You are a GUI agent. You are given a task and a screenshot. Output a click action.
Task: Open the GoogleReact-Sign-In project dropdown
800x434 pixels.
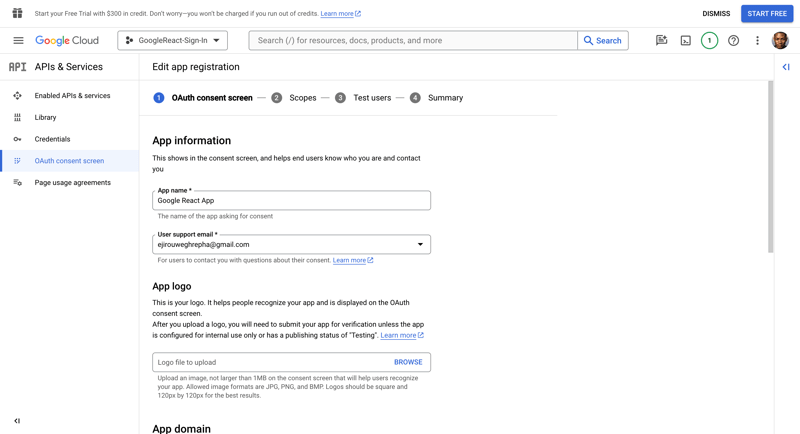(172, 40)
